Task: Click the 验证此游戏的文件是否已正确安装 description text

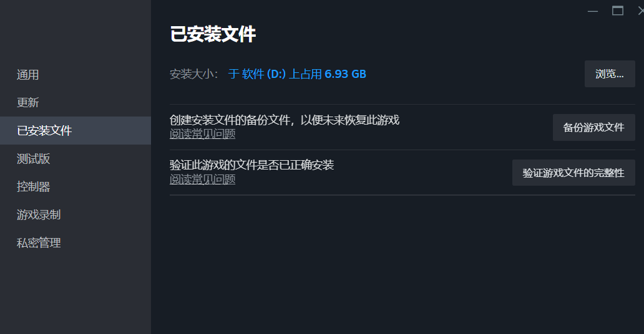Action: tap(251, 165)
